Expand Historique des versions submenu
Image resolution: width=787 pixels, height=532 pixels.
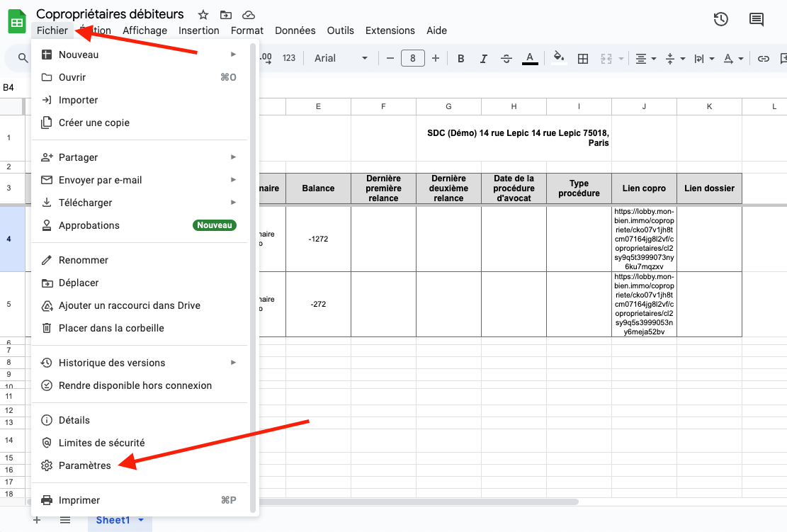[x=140, y=363]
